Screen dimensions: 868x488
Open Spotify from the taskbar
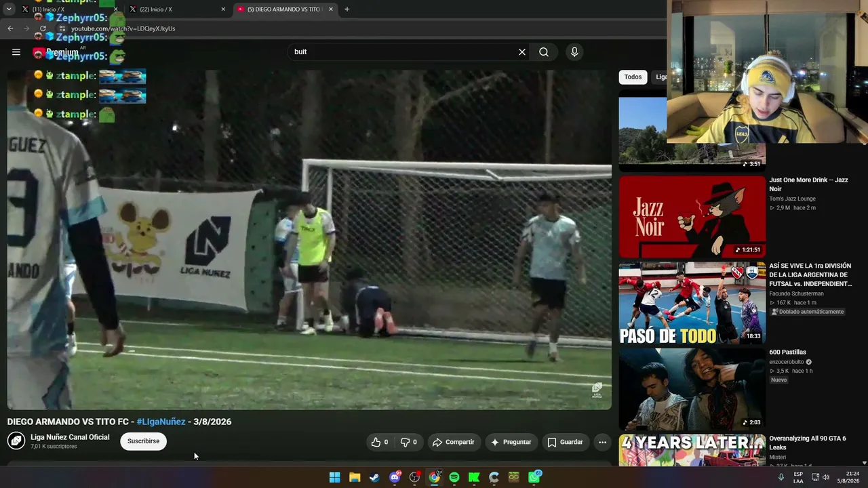tap(454, 477)
